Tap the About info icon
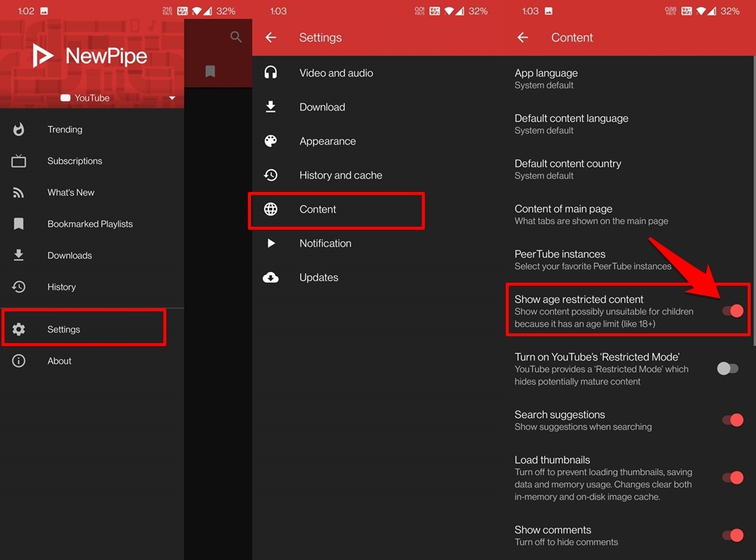The image size is (756, 560). click(x=18, y=360)
